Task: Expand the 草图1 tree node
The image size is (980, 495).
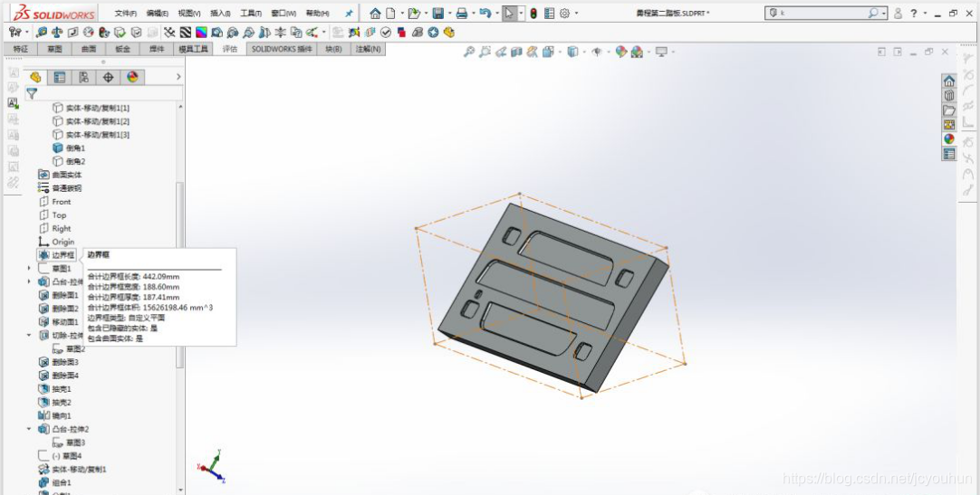Action: (29, 269)
